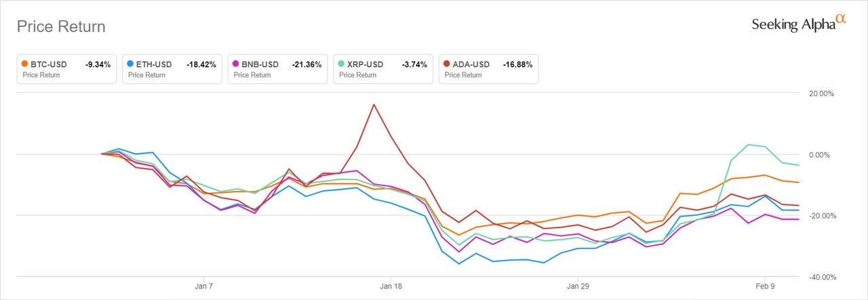Click the -3.74% XRP-USD return value
868x300 pixels.
414,64
